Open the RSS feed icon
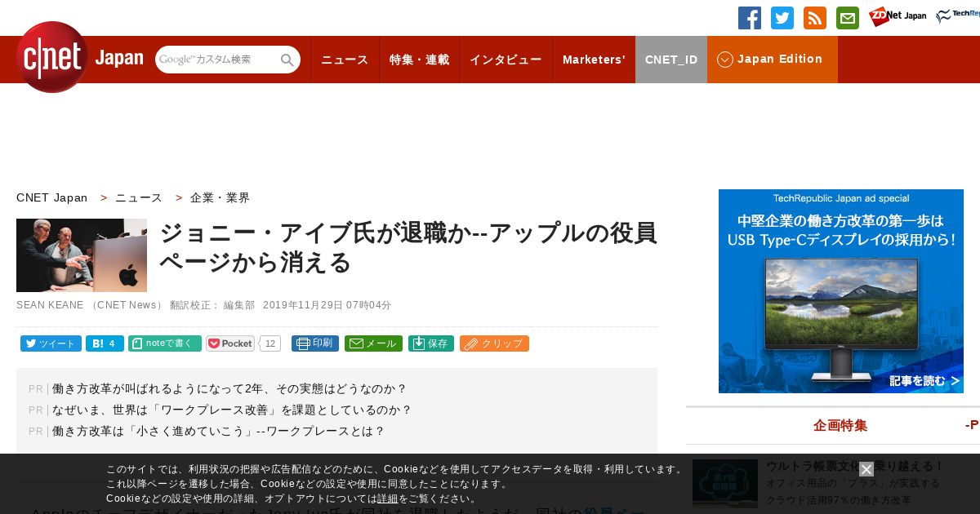The width and height of the screenshot is (980, 514). coord(815,18)
